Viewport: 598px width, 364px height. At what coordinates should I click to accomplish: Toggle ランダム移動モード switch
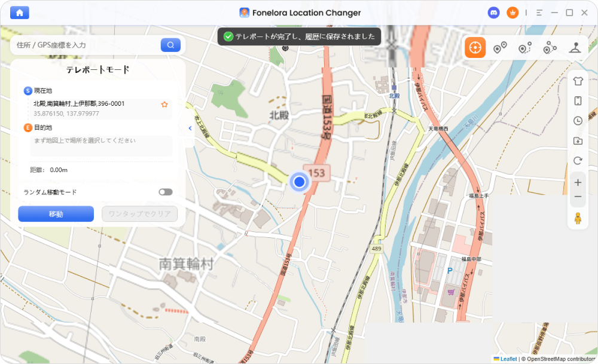pyautogui.click(x=165, y=192)
